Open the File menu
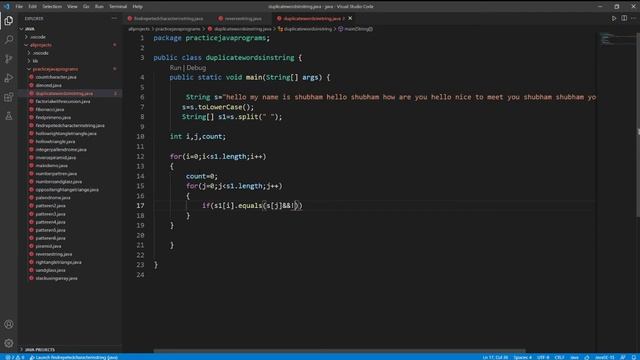 coord(19,7)
